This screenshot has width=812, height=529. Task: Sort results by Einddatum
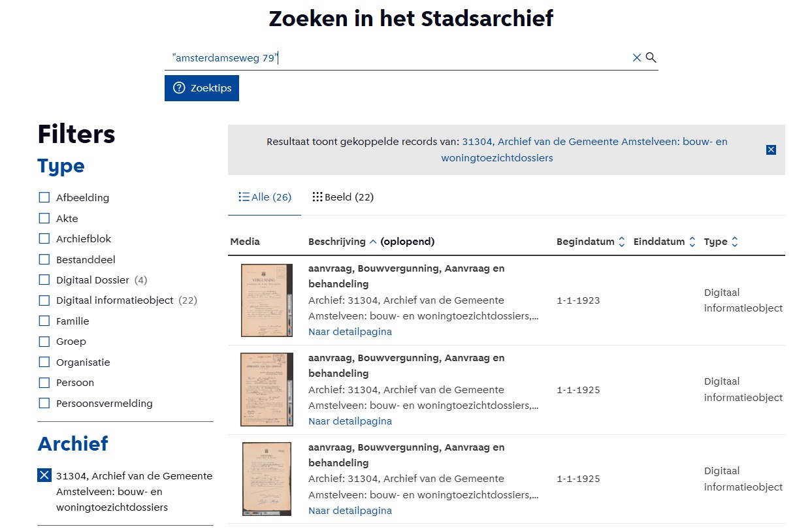point(665,242)
